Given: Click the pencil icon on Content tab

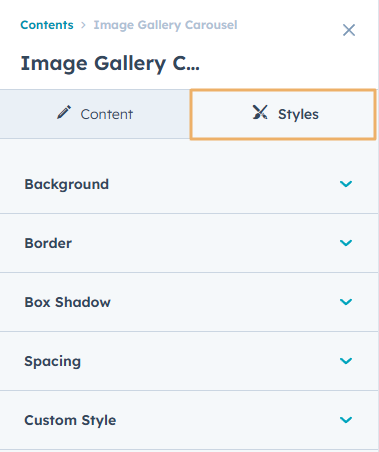Looking at the screenshot, I should 64,112.
